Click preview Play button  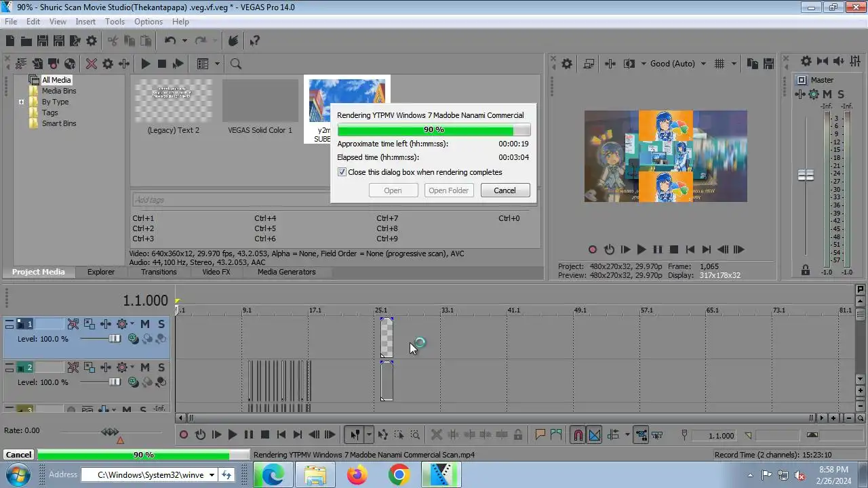642,249
